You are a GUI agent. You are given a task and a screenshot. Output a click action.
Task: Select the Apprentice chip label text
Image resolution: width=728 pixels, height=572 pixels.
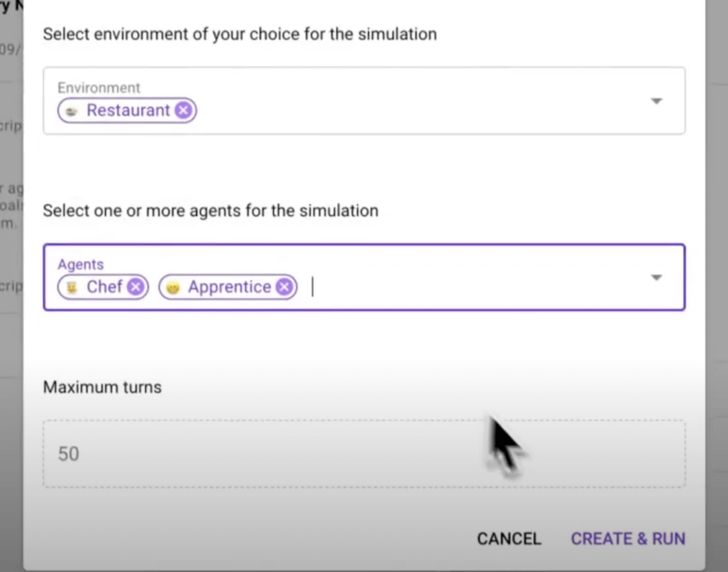click(x=229, y=287)
